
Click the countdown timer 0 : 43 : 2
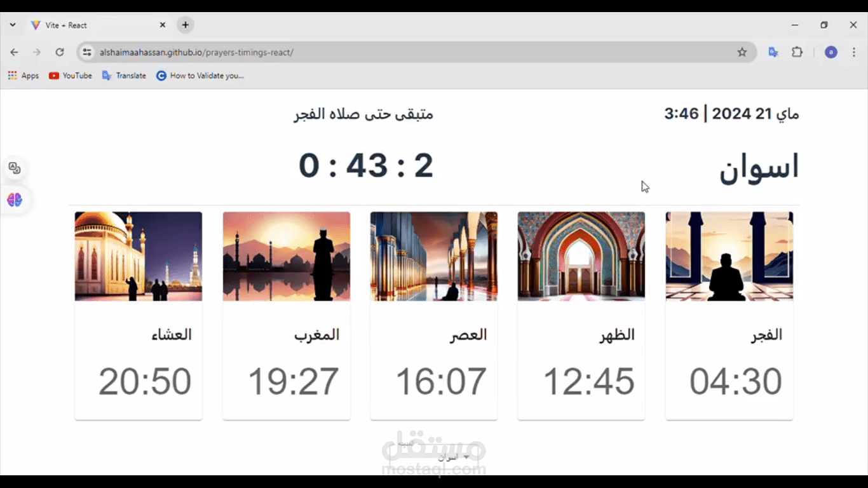(366, 165)
